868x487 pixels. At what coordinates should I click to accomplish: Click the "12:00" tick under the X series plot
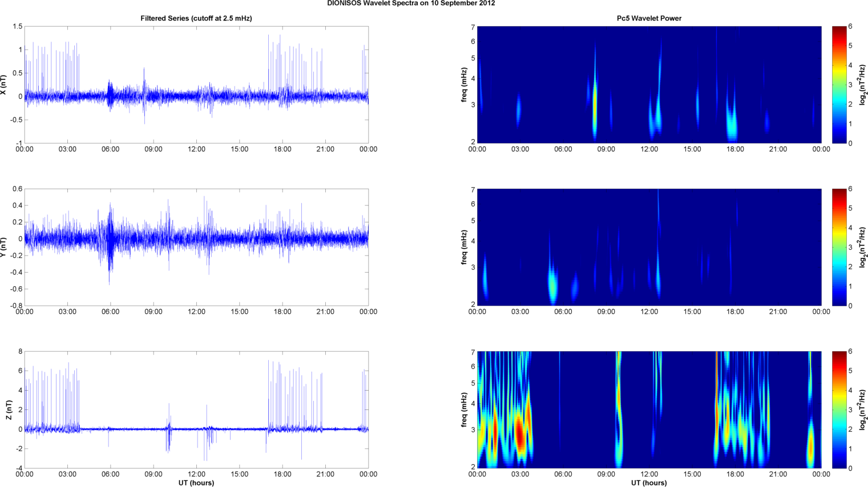(x=196, y=149)
